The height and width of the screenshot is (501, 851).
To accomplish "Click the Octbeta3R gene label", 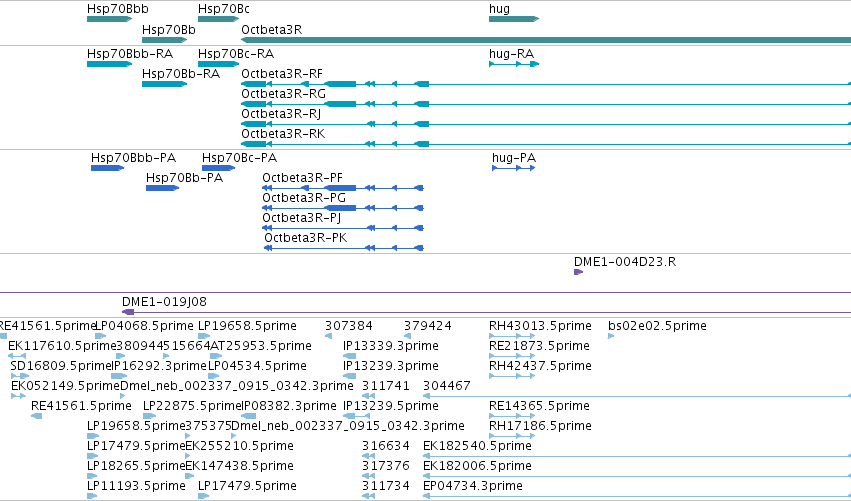I will [x=271, y=29].
